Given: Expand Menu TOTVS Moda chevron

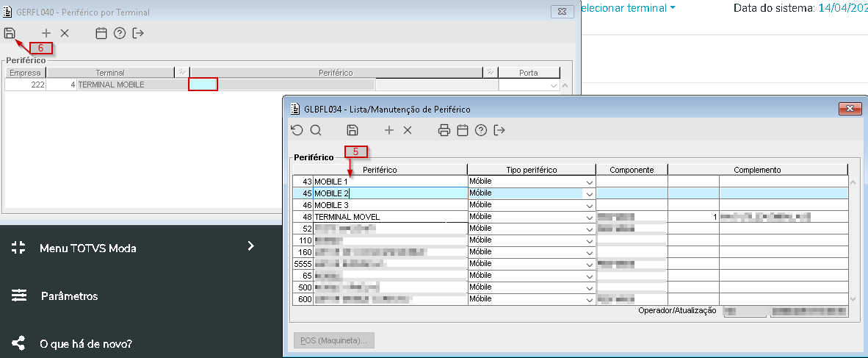Looking at the screenshot, I should click(251, 246).
